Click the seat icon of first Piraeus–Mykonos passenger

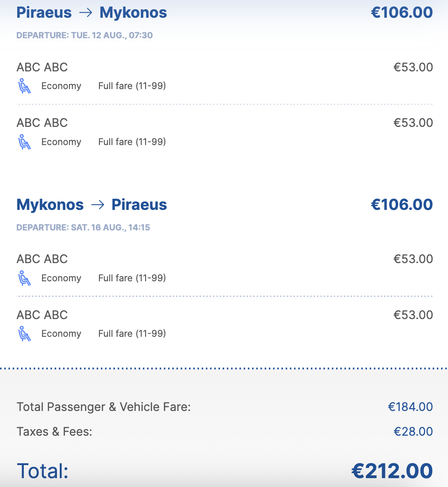click(24, 86)
